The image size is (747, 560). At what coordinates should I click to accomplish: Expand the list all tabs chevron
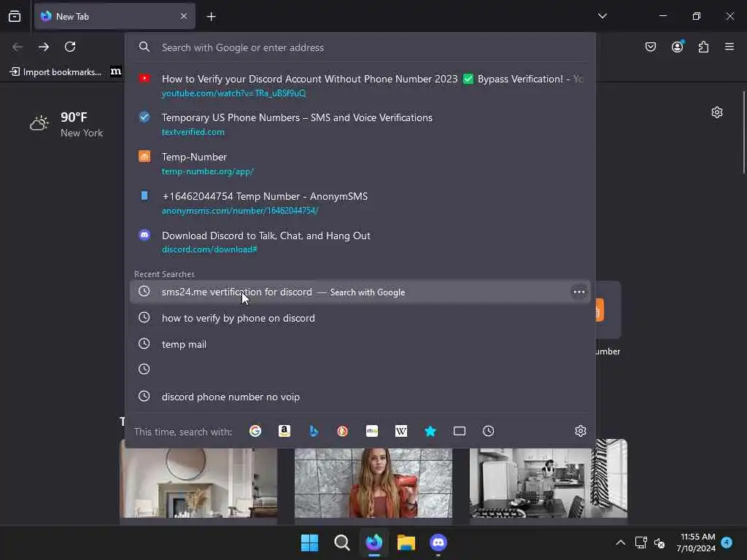point(602,16)
